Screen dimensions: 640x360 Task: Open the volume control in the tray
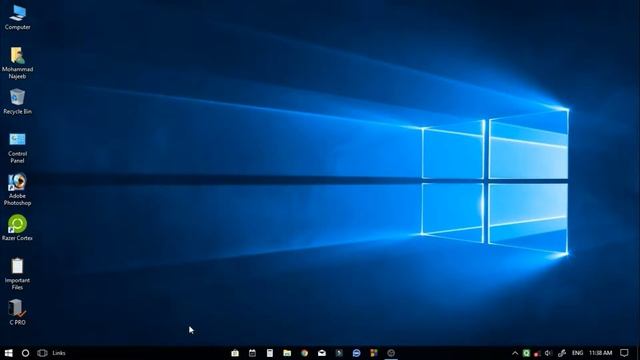[549, 353]
